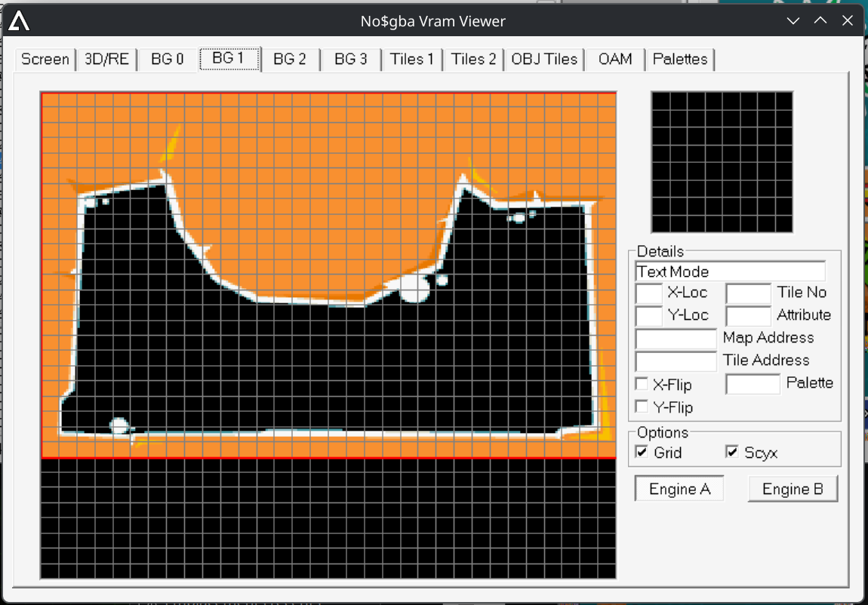Toggle the Y-Flip checkbox

click(642, 407)
